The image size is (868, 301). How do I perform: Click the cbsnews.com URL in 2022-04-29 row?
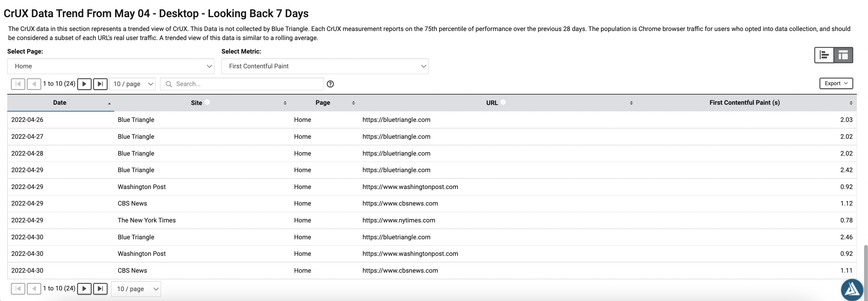(400, 203)
